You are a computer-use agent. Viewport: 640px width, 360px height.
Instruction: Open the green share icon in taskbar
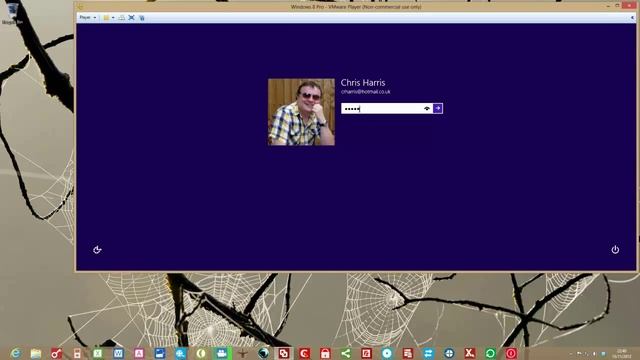click(x=346, y=353)
